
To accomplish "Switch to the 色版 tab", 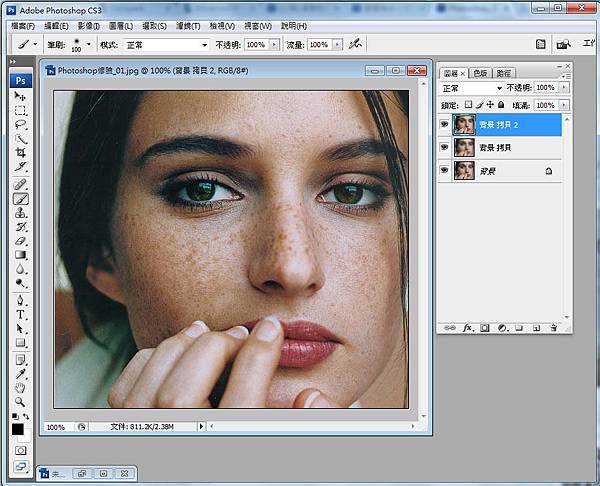I will click(x=481, y=73).
